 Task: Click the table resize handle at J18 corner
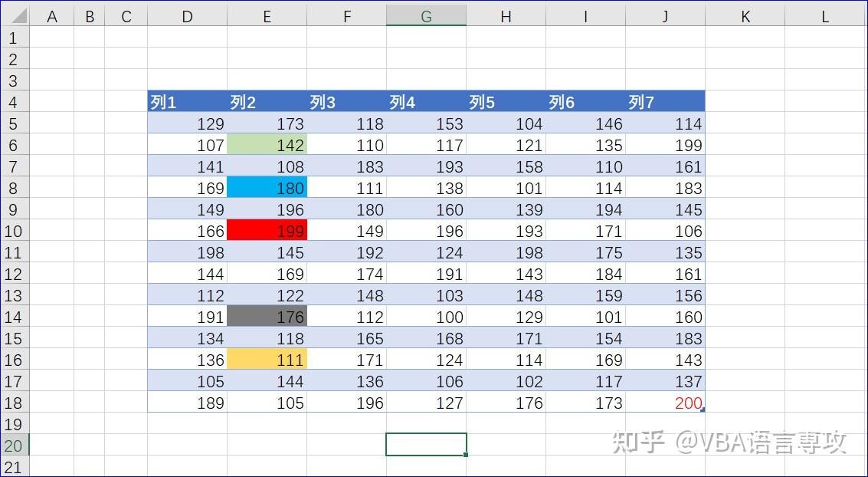point(703,410)
